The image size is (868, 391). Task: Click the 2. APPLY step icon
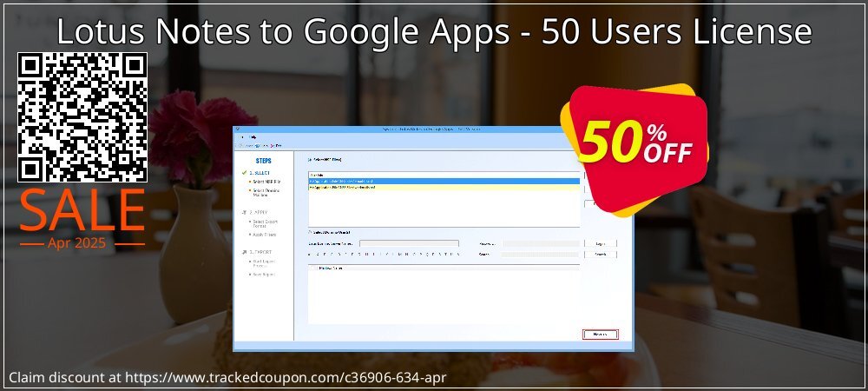click(x=244, y=212)
